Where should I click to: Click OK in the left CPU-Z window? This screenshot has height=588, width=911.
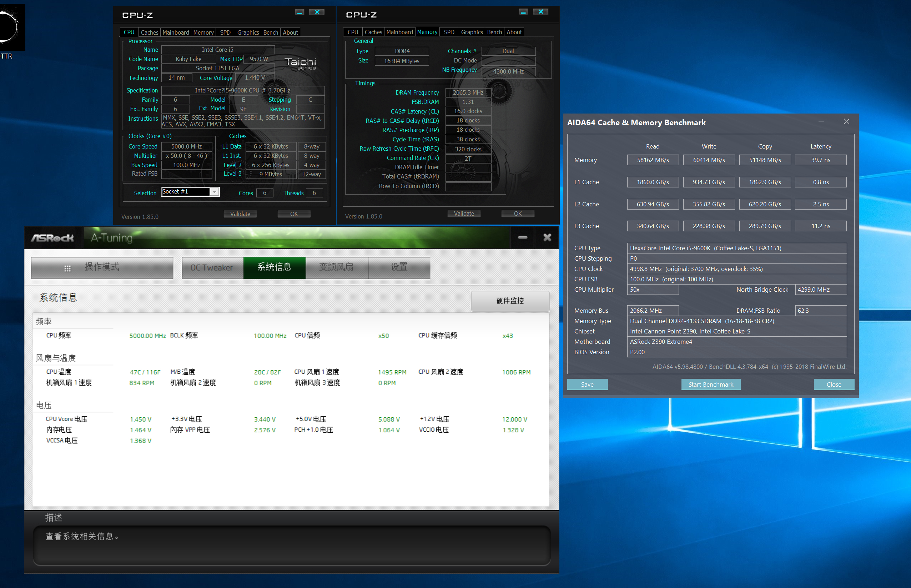pos(294,214)
